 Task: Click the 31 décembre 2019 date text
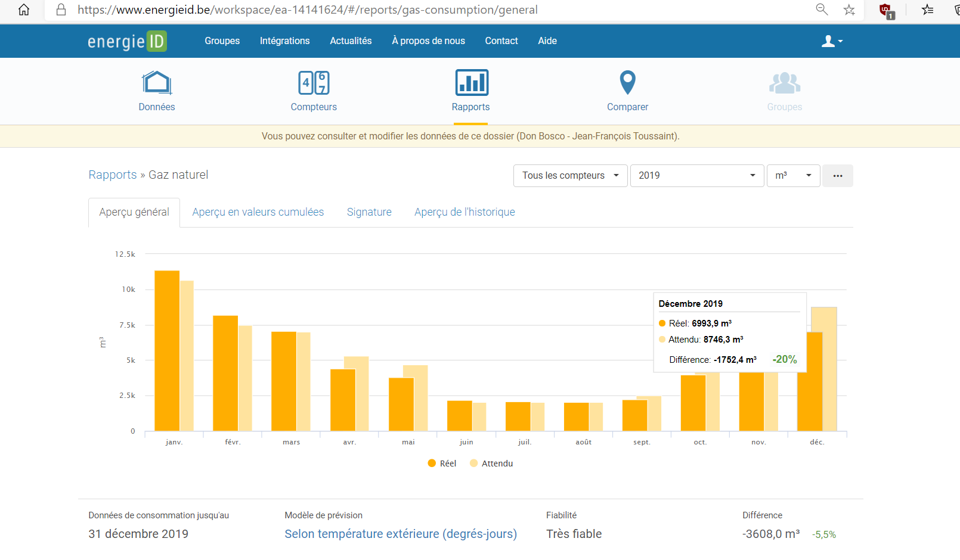[x=138, y=534]
